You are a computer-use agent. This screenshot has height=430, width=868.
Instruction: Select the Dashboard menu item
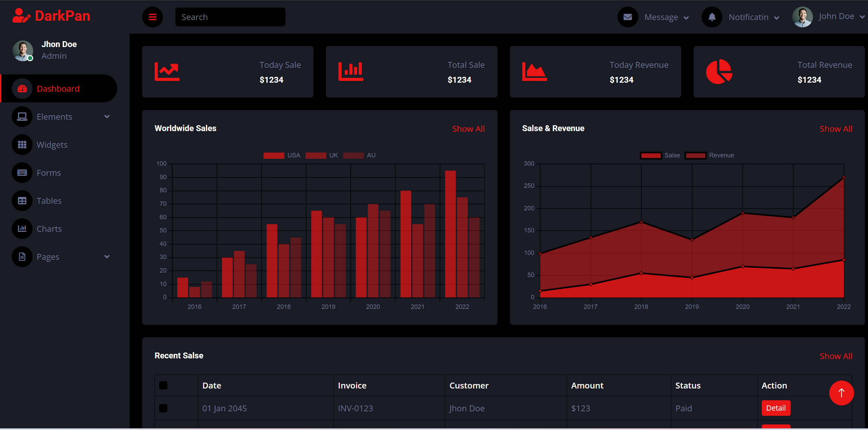coord(59,89)
